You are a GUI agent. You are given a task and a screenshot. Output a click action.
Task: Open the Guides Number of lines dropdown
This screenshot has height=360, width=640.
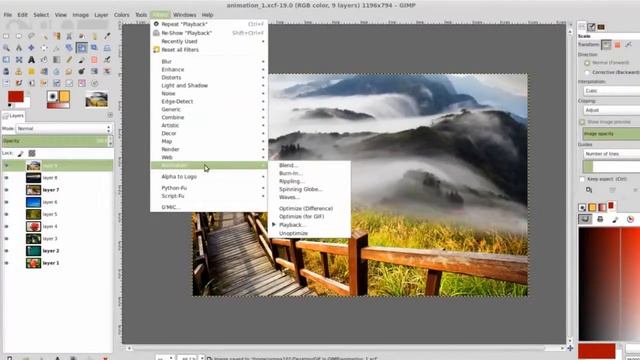point(611,153)
